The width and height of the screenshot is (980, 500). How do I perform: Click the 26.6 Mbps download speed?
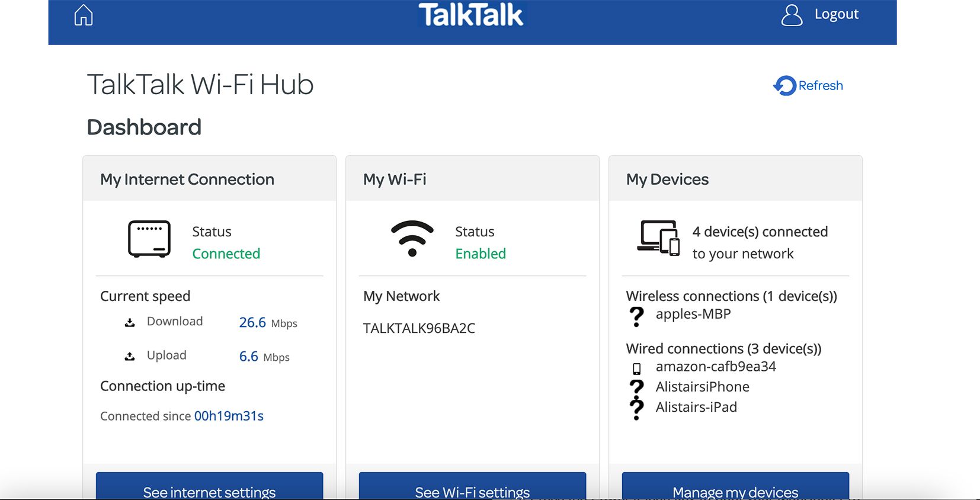[268, 323]
